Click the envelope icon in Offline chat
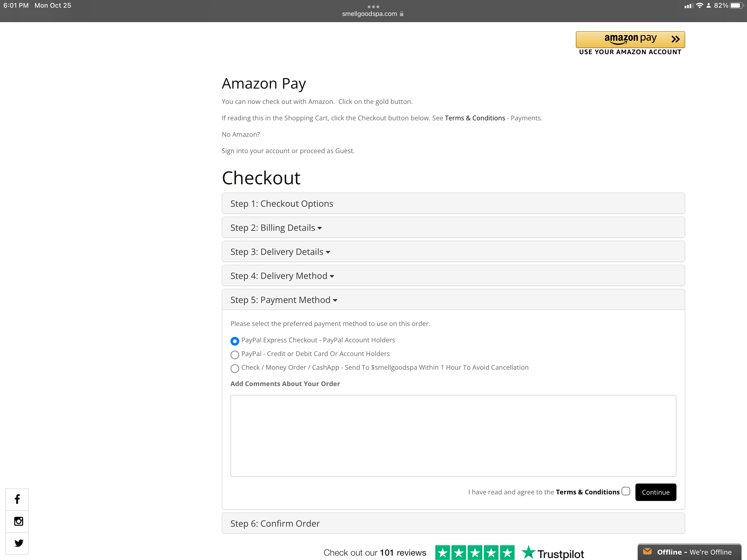The image size is (747, 560). click(647, 551)
